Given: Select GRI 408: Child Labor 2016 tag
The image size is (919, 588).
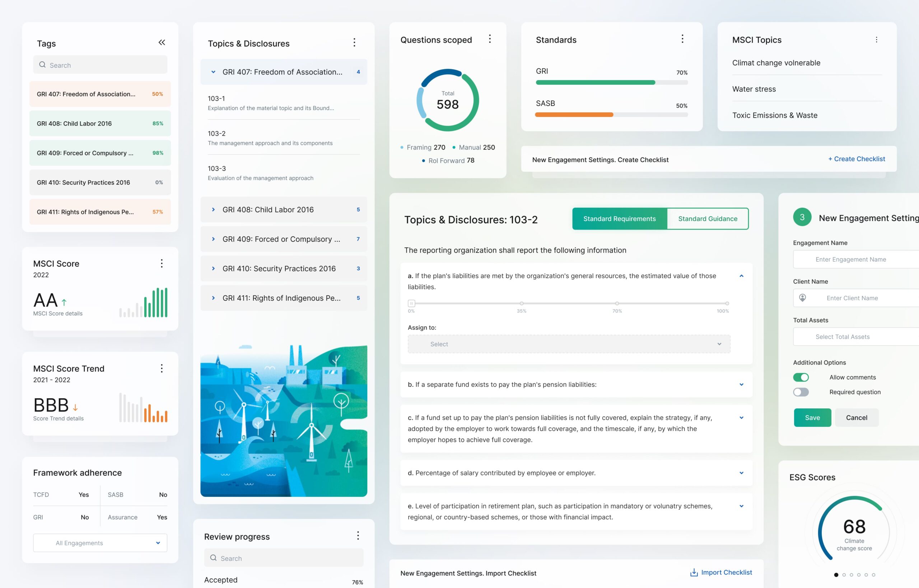Looking at the screenshot, I should coord(100,123).
